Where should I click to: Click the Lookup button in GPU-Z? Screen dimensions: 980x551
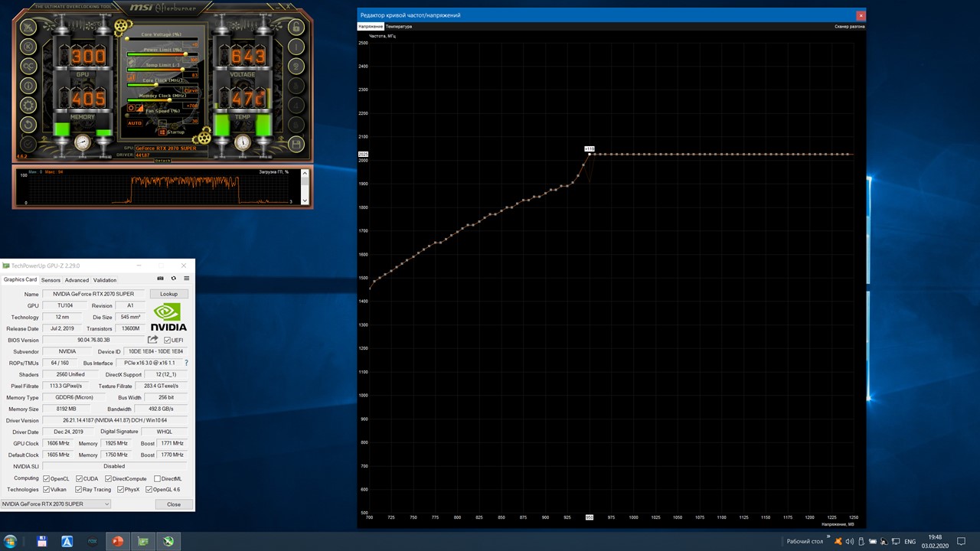[x=168, y=294]
